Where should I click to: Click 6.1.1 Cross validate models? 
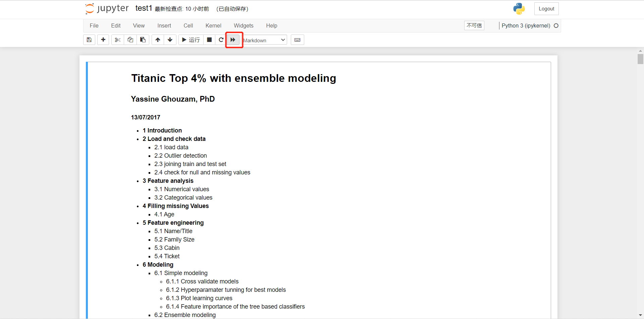(x=202, y=281)
